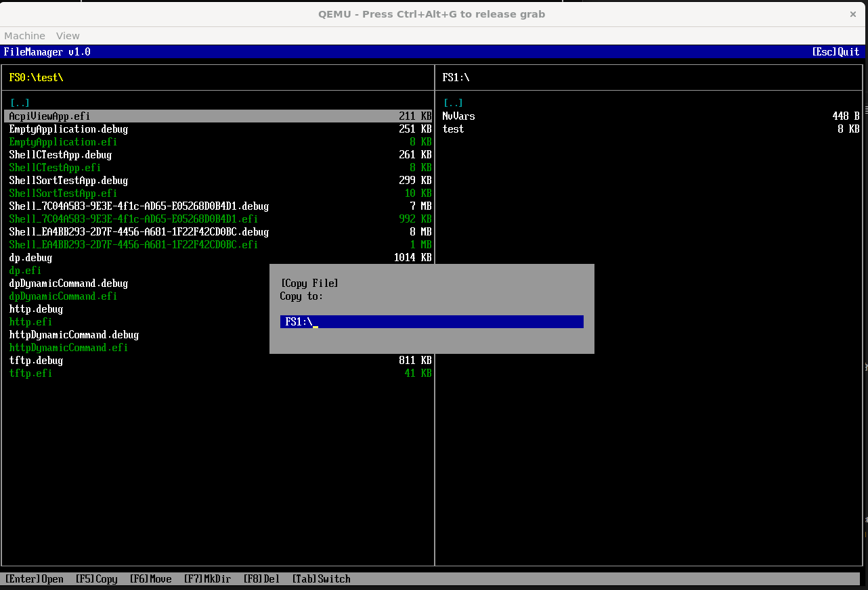Select the NvVars file in right panel
The image size is (868, 590).
[x=458, y=116]
